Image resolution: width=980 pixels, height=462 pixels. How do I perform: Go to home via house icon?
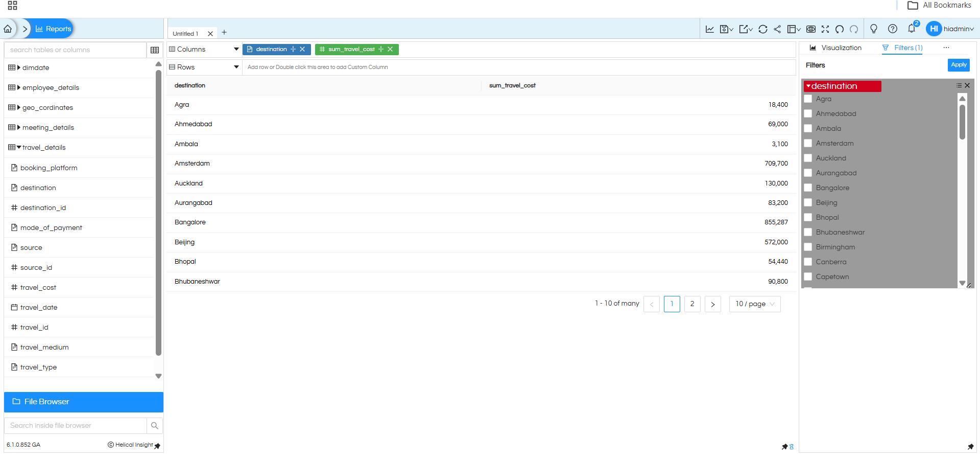[x=8, y=29]
